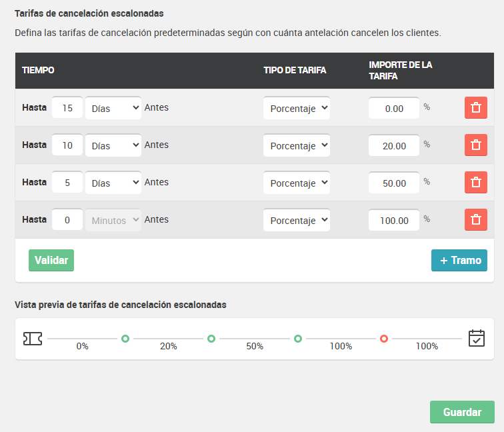Viewport: 504px width, 432px height.
Task: Edit the fee amount field showing 20.00
Action: click(x=394, y=145)
